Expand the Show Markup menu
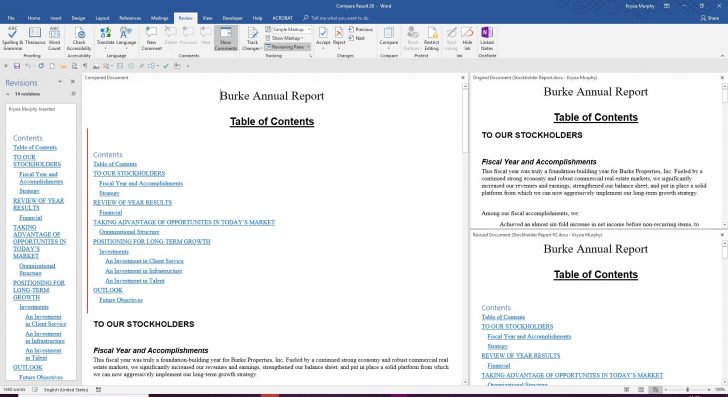Viewport: 728px width, 397px height. (x=284, y=38)
